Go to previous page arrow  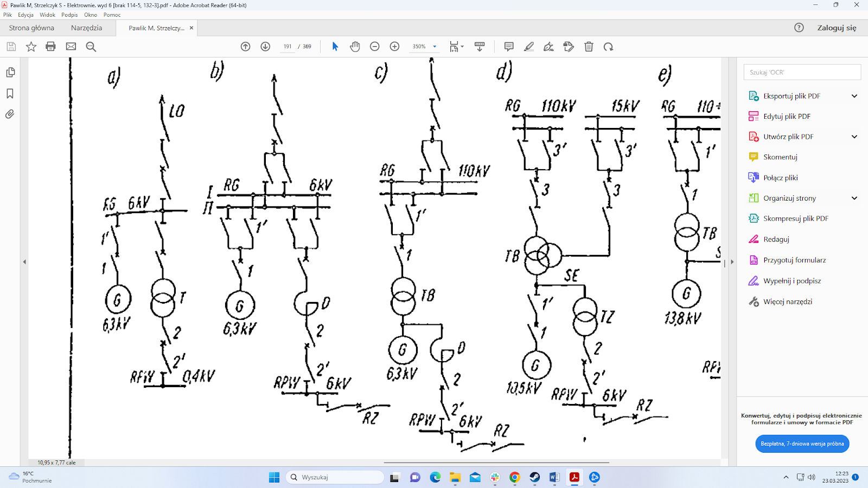click(245, 47)
